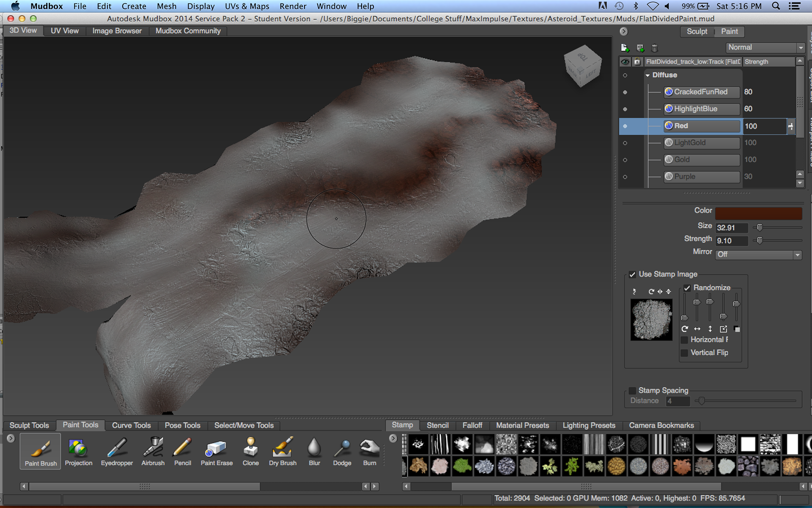Select the Clone stamp tool
Image resolution: width=812 pixels, height=508 pixels.
(x=251, y=451)
